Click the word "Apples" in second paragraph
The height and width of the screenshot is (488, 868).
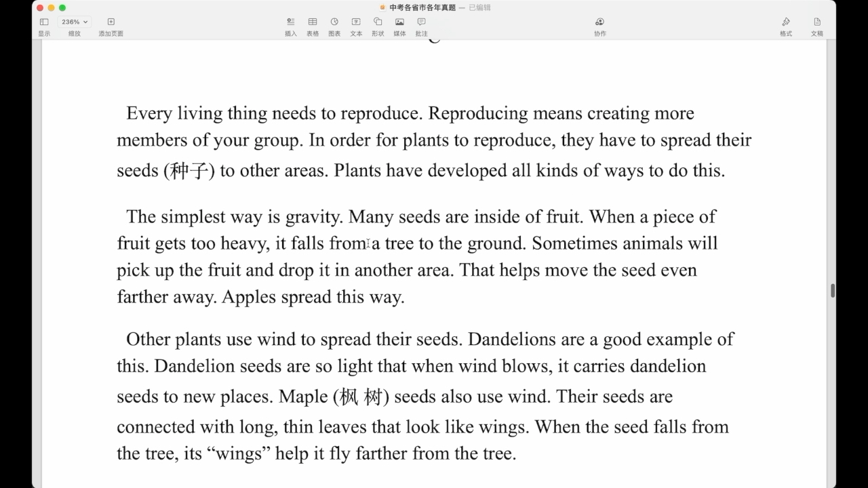coord(249,297)
